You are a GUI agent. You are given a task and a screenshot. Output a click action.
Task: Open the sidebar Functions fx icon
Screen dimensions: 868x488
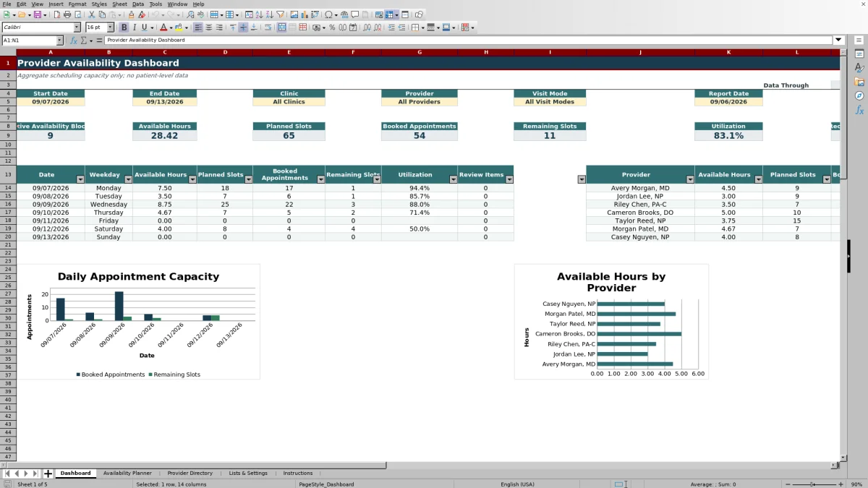pyautogui.click(x=859, y=110)
